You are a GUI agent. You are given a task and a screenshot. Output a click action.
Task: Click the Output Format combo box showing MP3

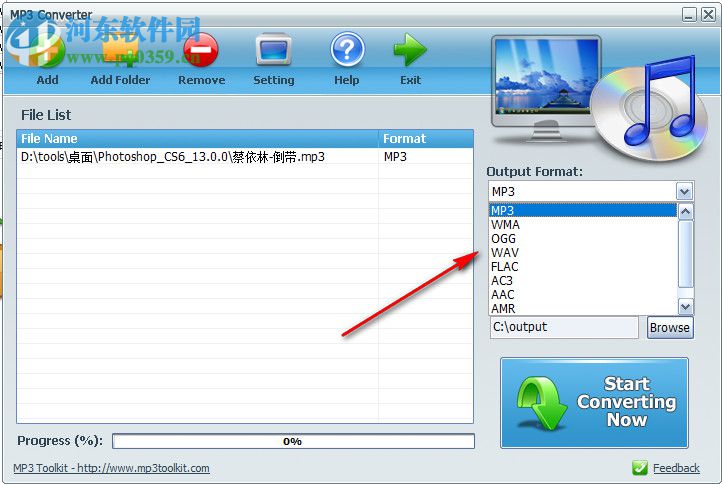pos(591,191)
